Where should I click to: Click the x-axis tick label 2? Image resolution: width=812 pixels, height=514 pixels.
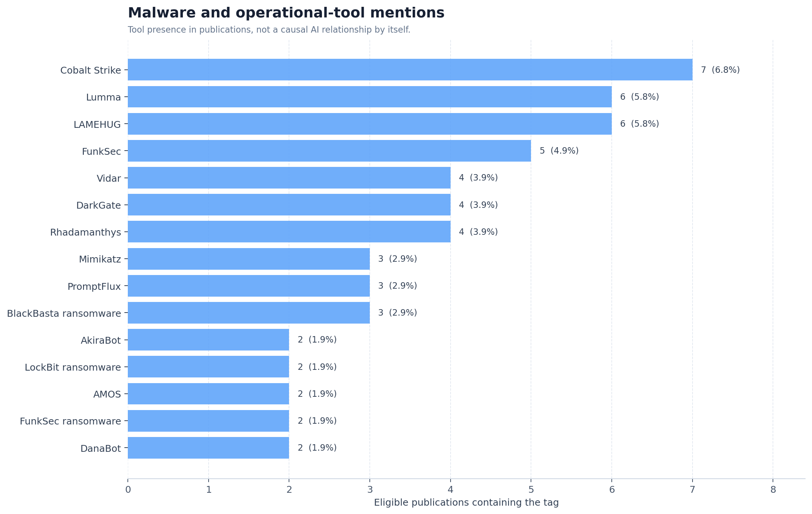coord(289,490)
